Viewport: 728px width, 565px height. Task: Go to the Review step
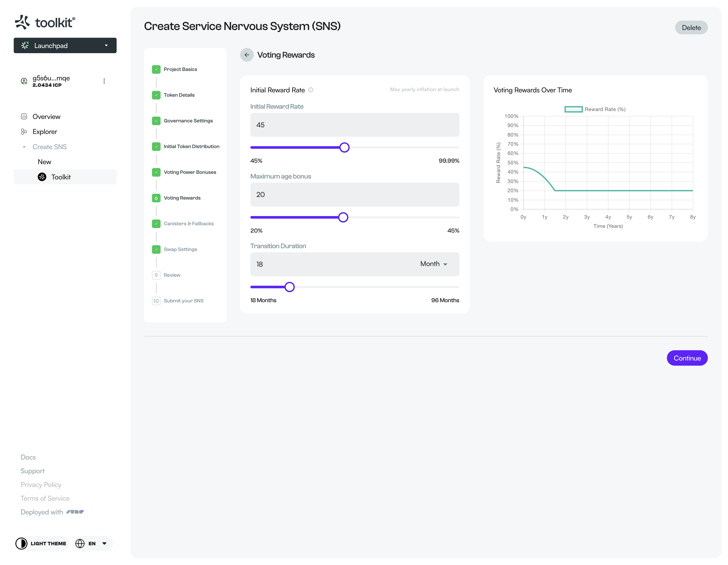(x=172, y=275)
